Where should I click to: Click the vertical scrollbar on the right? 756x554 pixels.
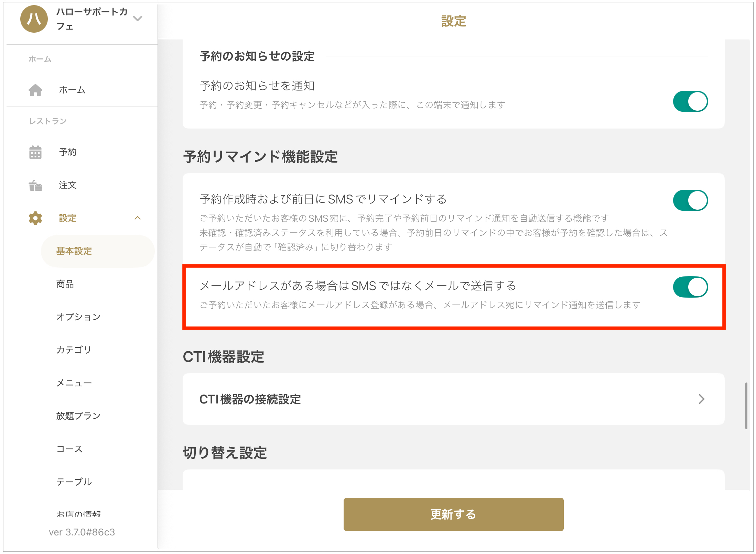(746, 406)
